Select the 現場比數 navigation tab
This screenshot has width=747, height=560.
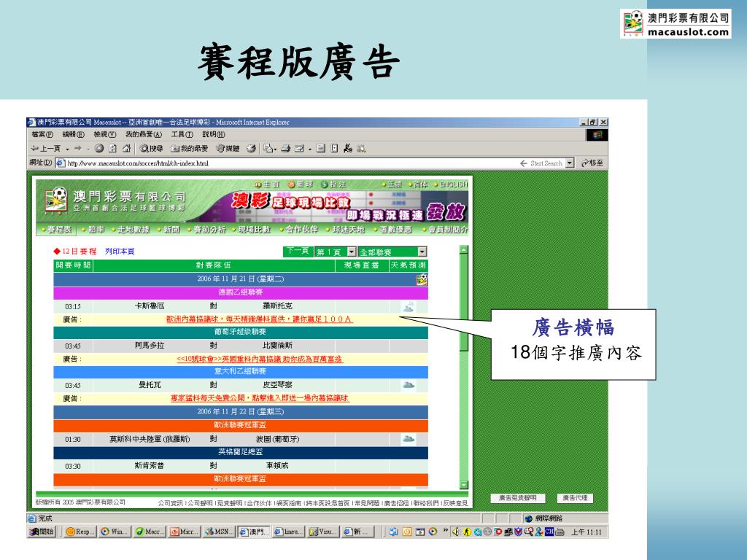(x=251, y=230)
